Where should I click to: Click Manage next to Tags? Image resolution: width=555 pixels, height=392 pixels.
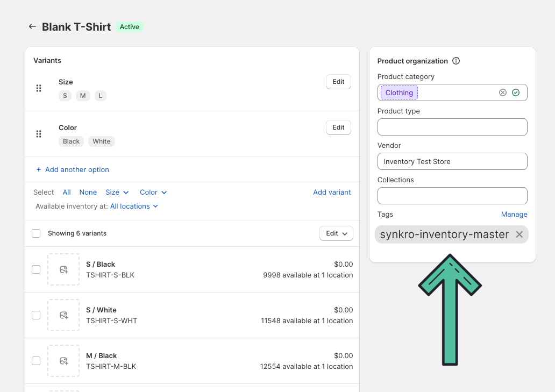pyautogui.click(x=514, y=214)
